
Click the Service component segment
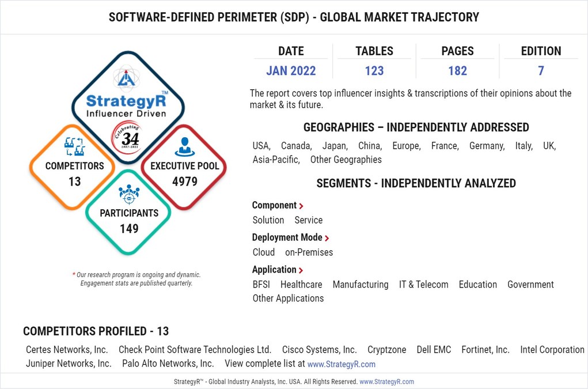pos(308,220)
